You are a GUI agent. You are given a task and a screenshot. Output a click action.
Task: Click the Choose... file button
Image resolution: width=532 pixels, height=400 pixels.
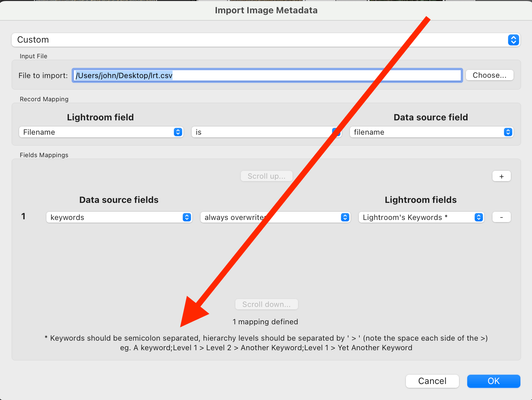pos(489,75)
